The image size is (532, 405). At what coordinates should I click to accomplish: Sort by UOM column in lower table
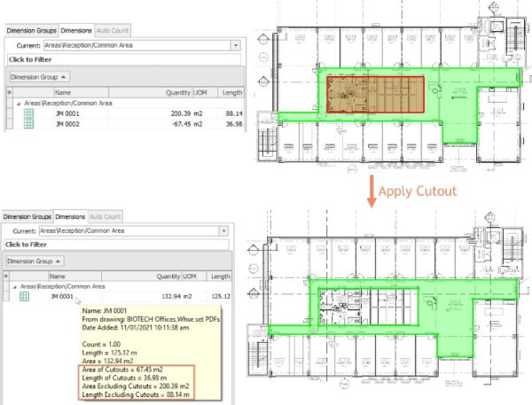tap(194, 276)
